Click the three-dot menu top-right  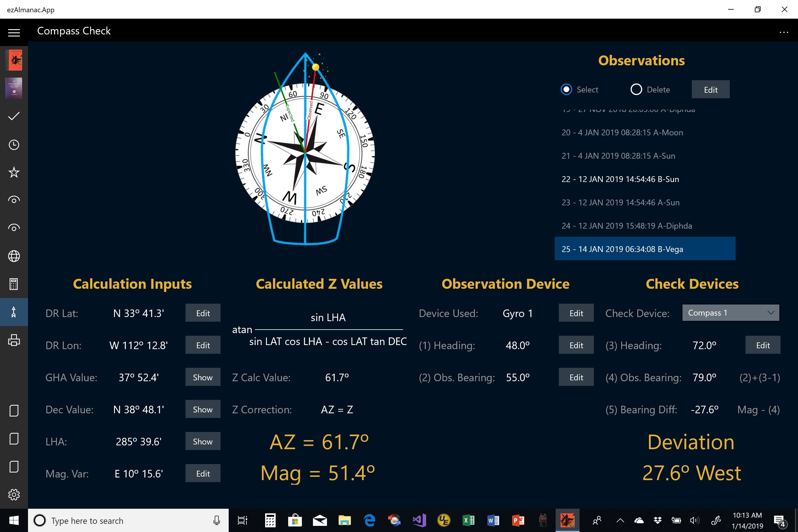point(784,32)
